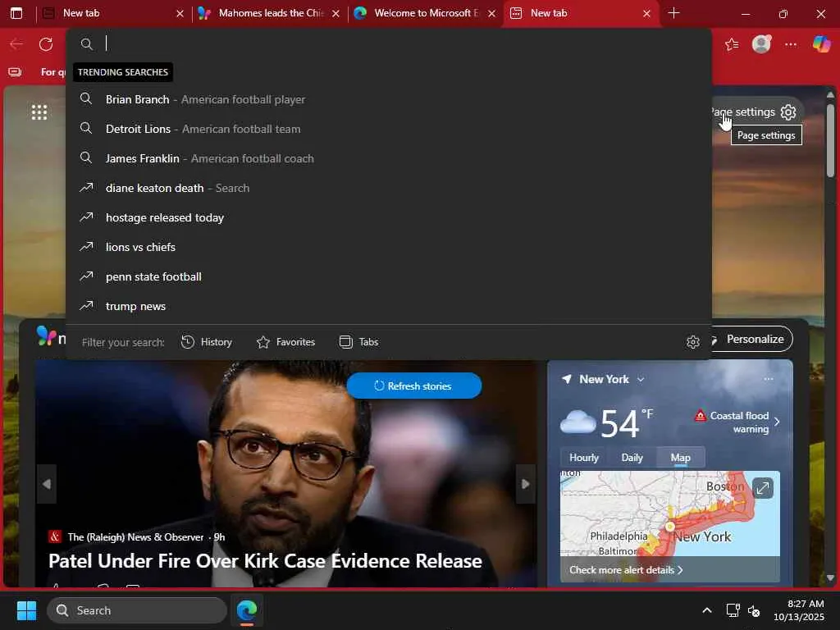Click the Edge icon on taskbar
This screenshot has height=630, width=840.
247,610
